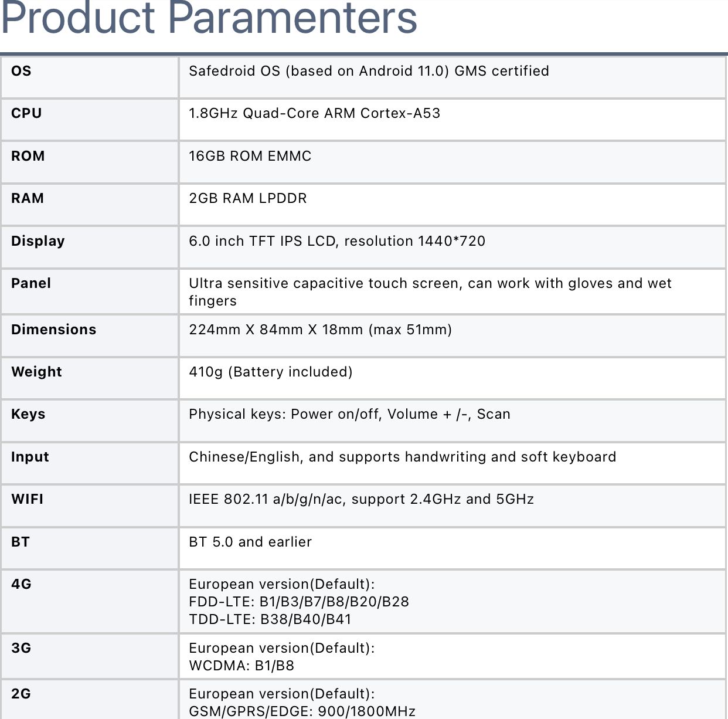The height and width of the screenshot is (719, 728).
Task: Click the FDD-LTE bands line
Action: [x=298, y=602]
